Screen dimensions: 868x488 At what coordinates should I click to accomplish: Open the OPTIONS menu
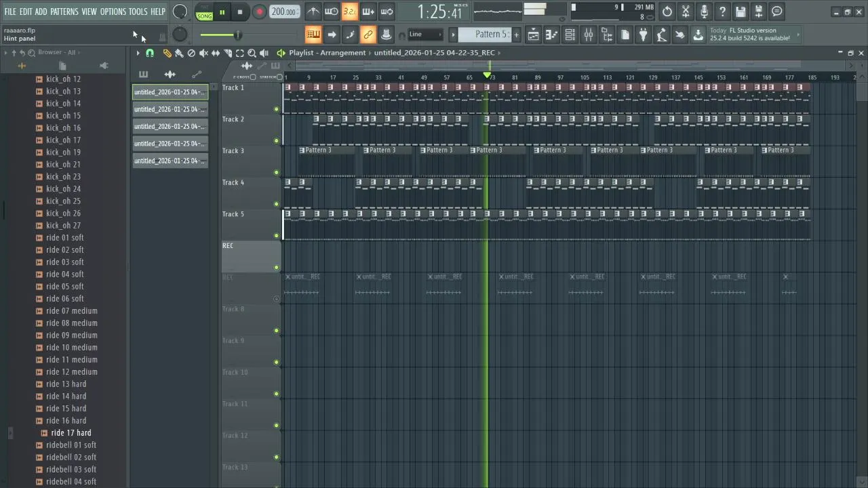[113, 12]
